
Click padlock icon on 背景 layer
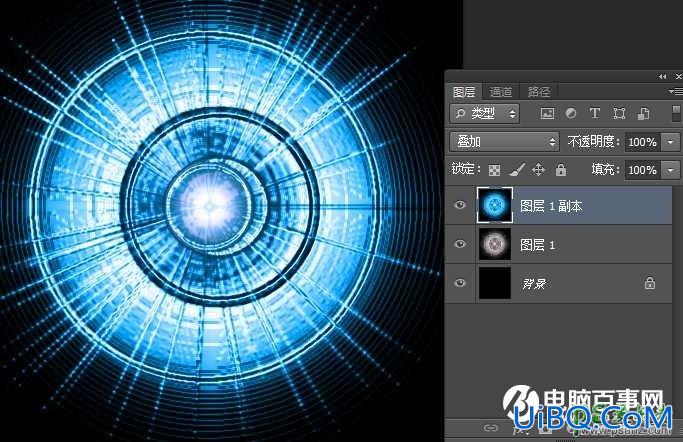[x=649, y=283]
